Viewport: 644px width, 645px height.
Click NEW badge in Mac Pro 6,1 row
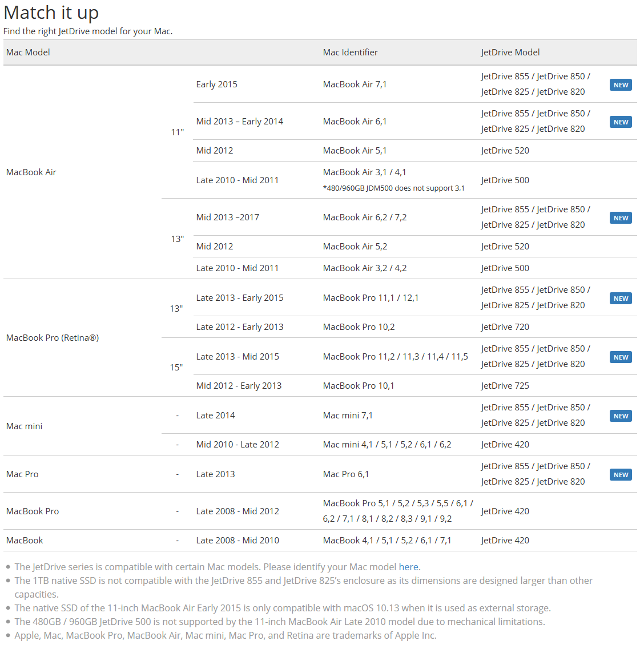(621, 475)
